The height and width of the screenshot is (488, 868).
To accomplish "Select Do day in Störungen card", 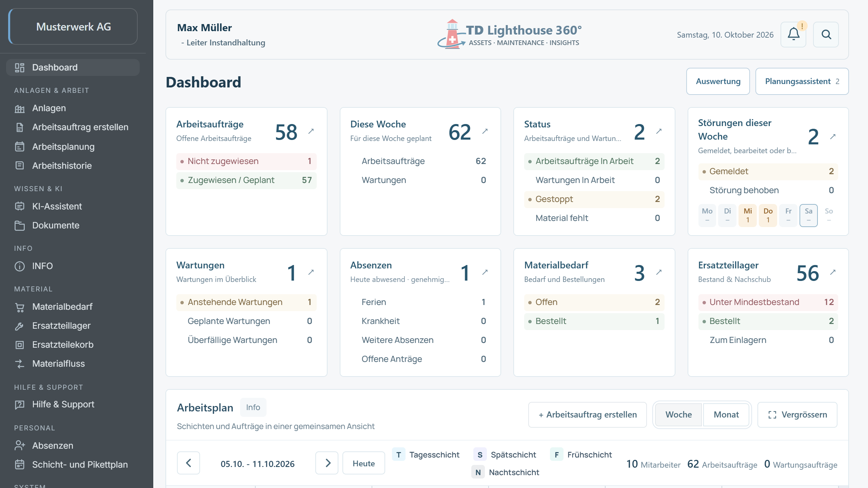I will [x=768, y=215].
